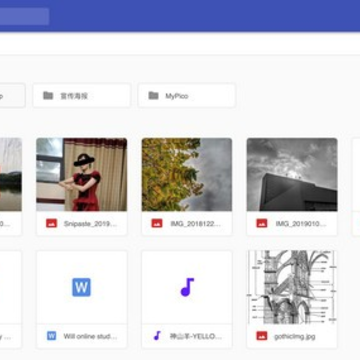Click the folder icon beside 宣传海报

48,96
